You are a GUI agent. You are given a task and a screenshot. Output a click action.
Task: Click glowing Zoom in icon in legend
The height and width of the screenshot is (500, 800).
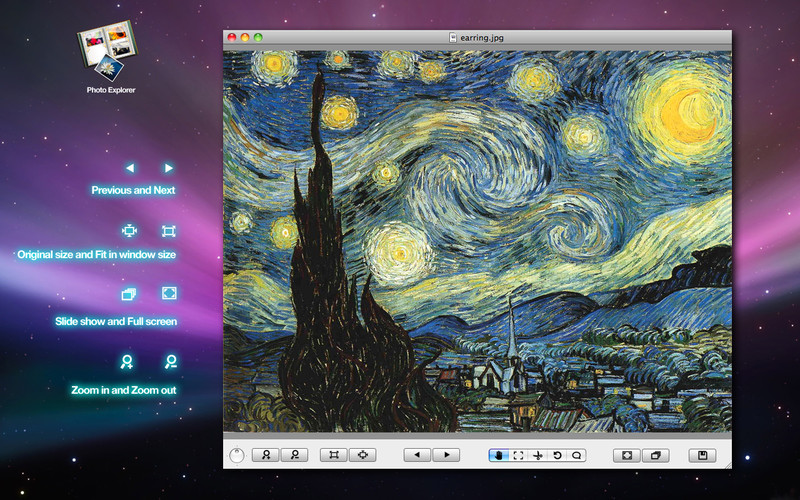[127, 362]
